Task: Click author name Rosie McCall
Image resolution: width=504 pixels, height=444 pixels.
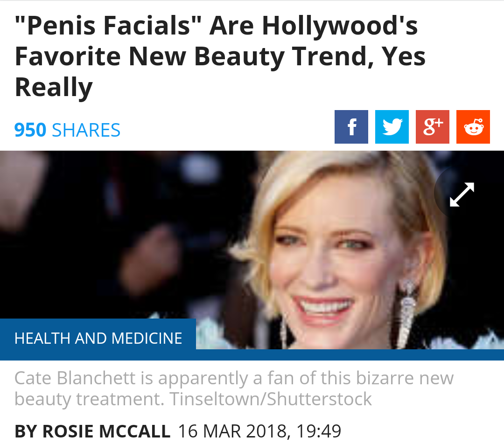Action: point(106,431)
